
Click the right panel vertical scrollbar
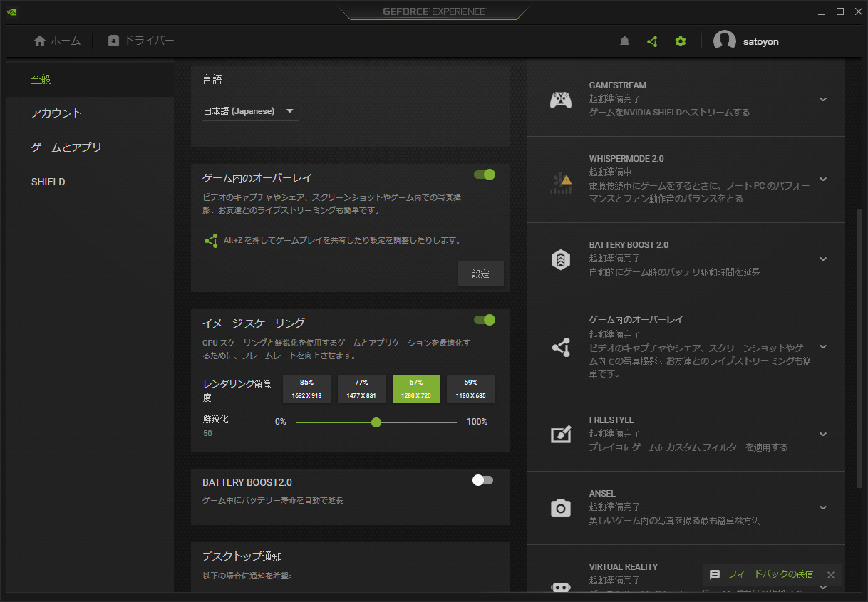click(859, 349)
